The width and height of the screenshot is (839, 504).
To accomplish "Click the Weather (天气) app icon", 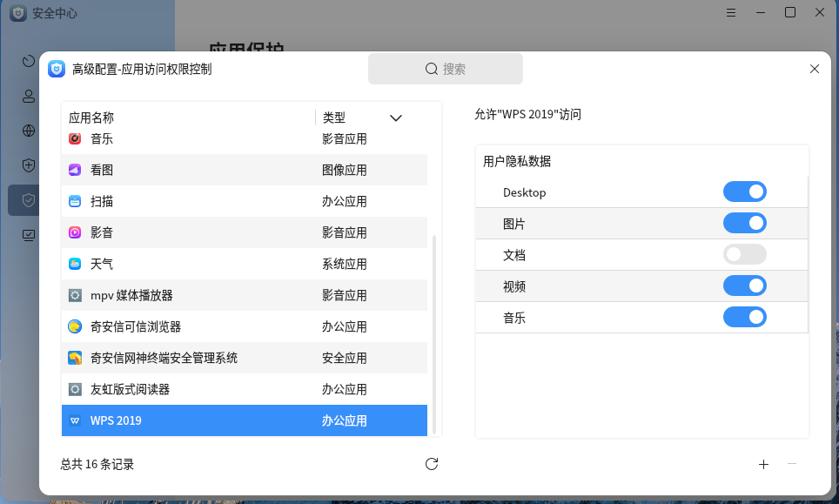I will click(x=75, y=264).
